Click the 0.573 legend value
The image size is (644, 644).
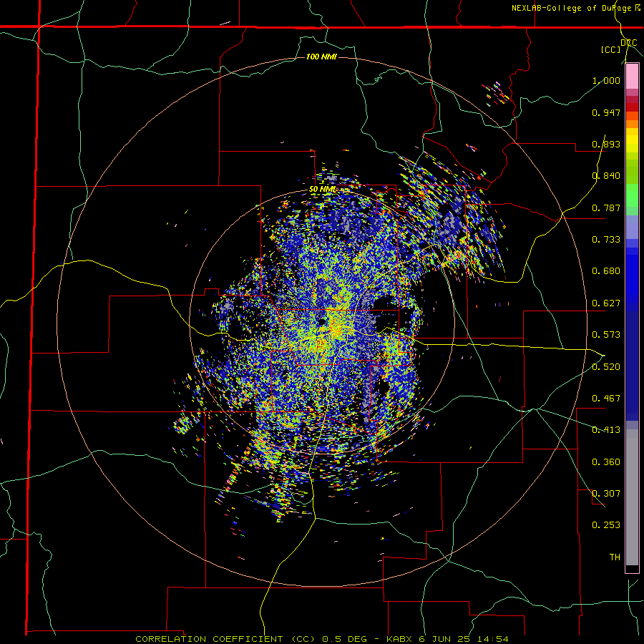[x=606, y=335]
